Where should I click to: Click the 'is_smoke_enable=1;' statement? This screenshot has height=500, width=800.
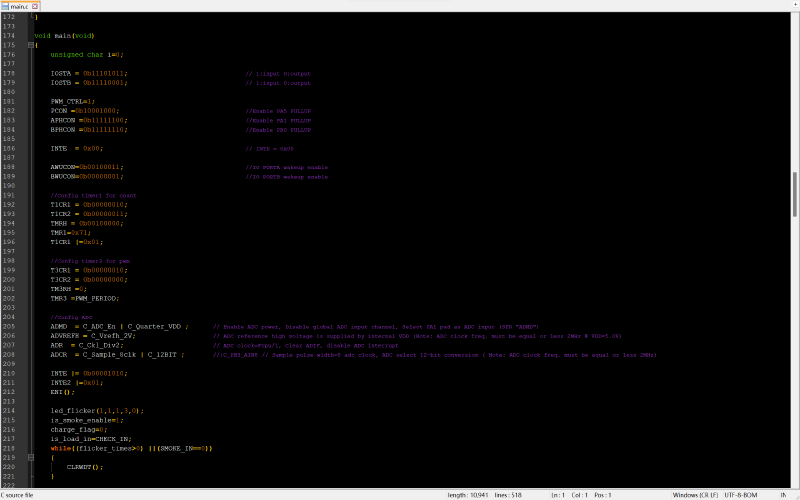pos(87,420)
